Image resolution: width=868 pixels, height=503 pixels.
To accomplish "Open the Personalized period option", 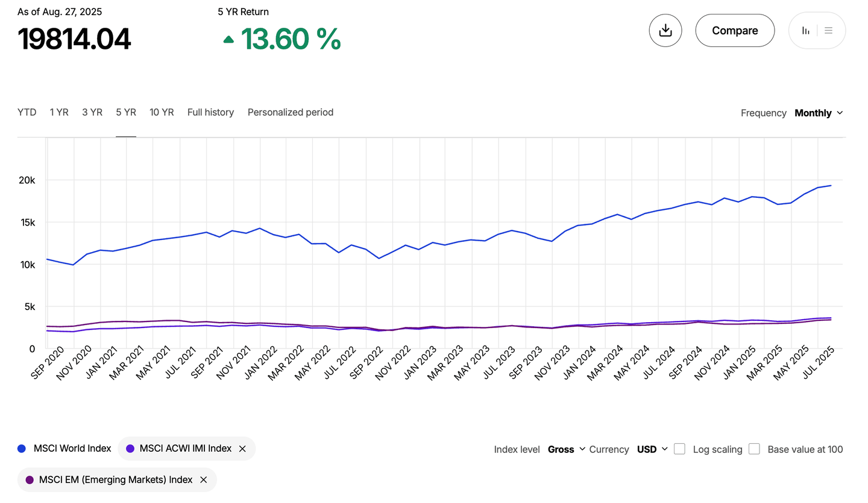I will click(x=290, y=112).
